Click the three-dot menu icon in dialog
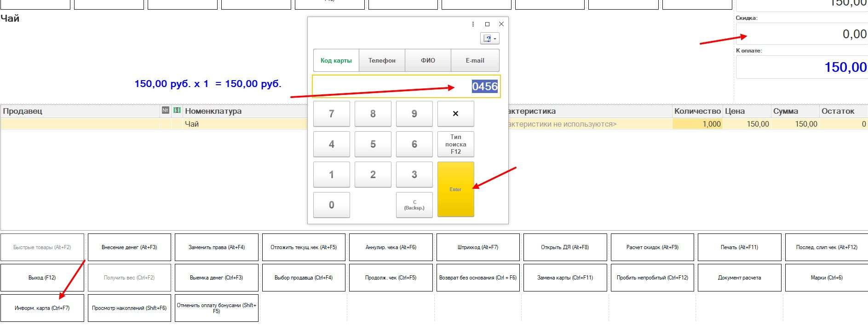 point(473,24)
